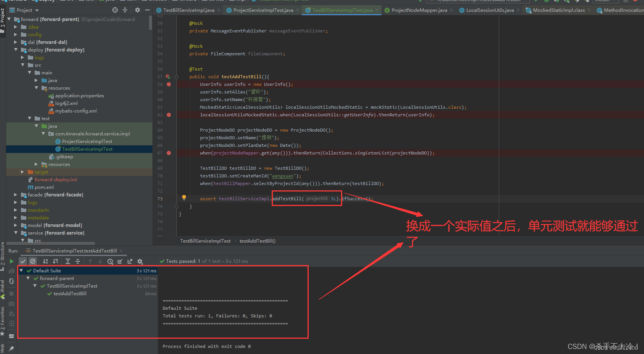The image size is (644, 354).
Task: Select forward-deploy.iml file
Action: 56,179
